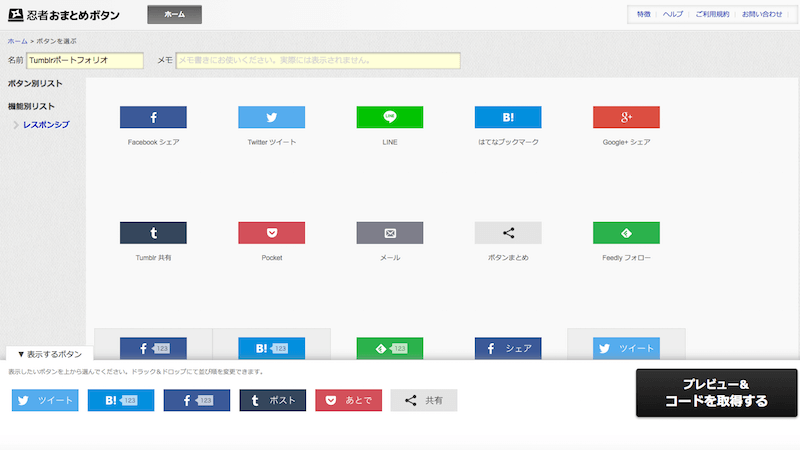
Task: Select the 機能別リスト sidebar item
Action: [x=31, y=106]
